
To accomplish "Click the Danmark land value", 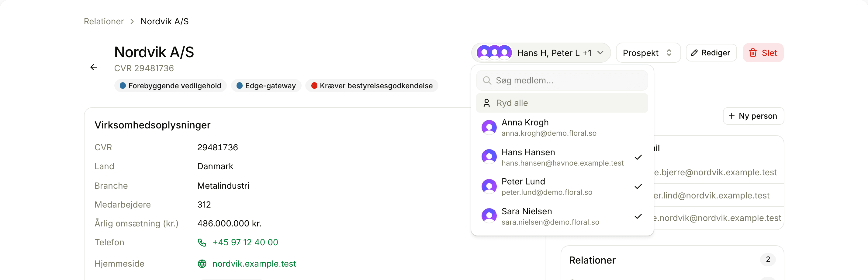I will (x=215, y=167).
